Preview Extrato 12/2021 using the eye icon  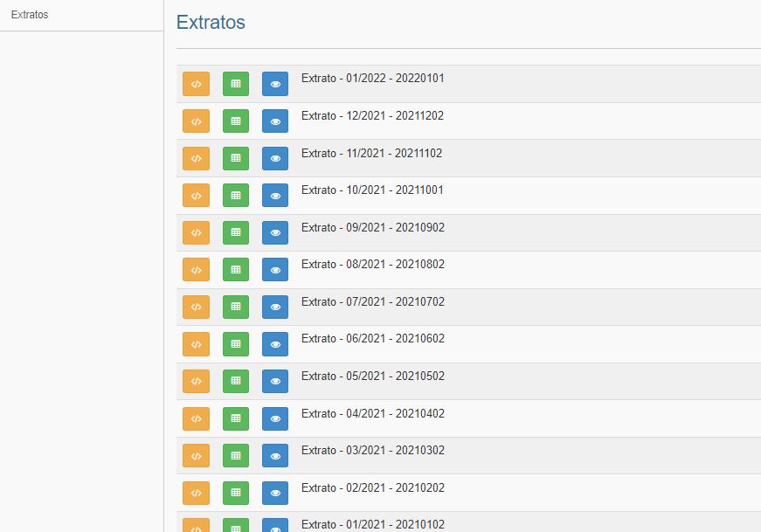pyautogui.click(x=275, y=121)
